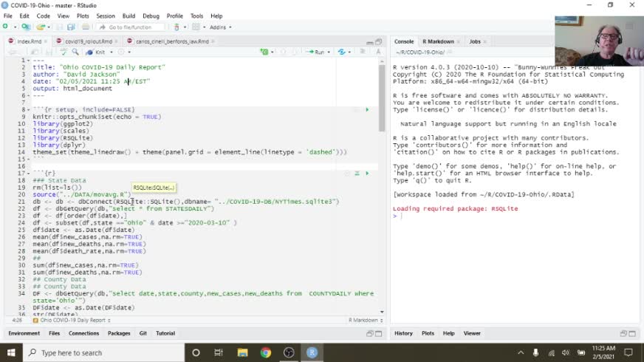644x362 pixels.
Task: Click the Knit button
Action: click(96, 52)
